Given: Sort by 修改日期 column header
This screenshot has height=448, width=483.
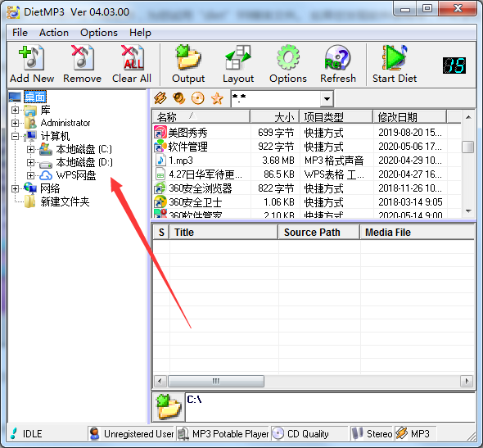Looking at the screenshot, I should coord(410,117).
